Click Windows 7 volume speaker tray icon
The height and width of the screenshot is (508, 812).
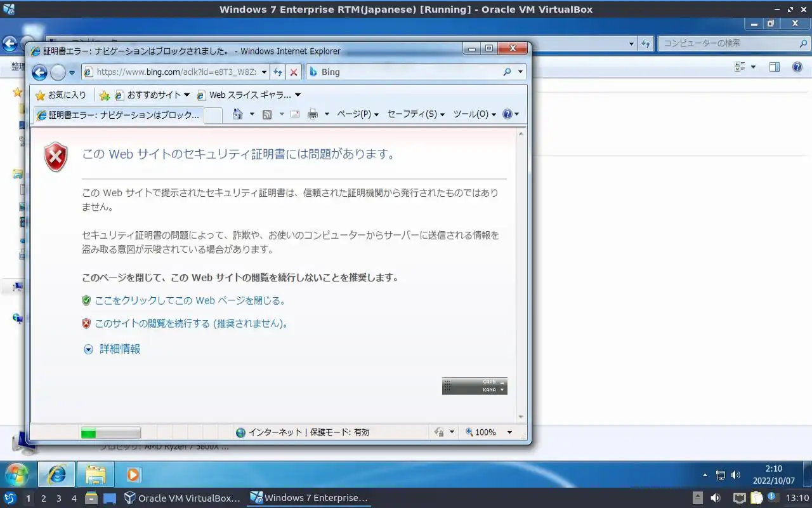pos(736,475)
